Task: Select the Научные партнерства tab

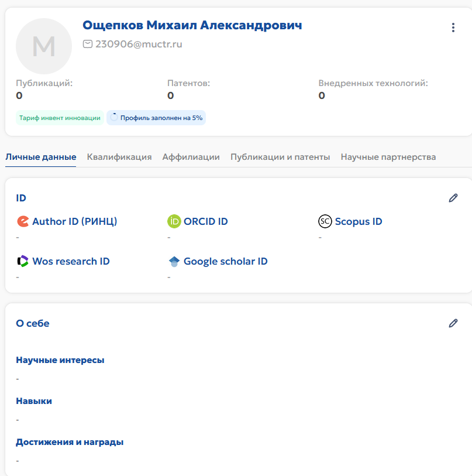Action: (x=388, y=157)
